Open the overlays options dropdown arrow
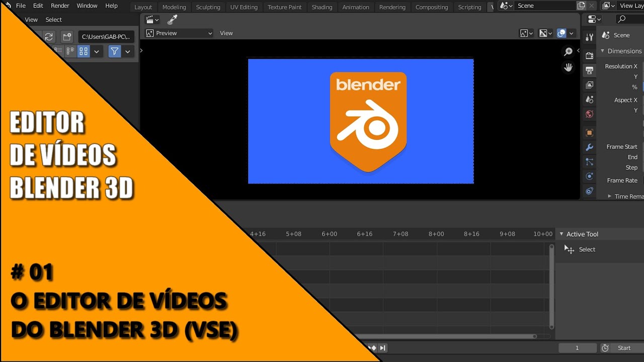The image size is (644, 362). (x=571, y=33)
